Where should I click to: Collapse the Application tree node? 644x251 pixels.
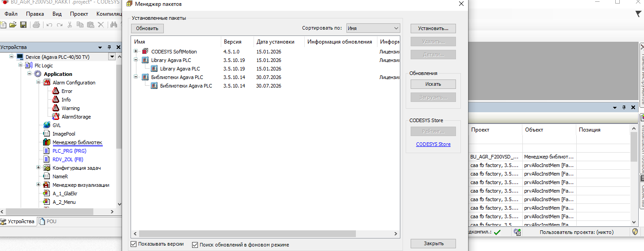tap(29, 74)
